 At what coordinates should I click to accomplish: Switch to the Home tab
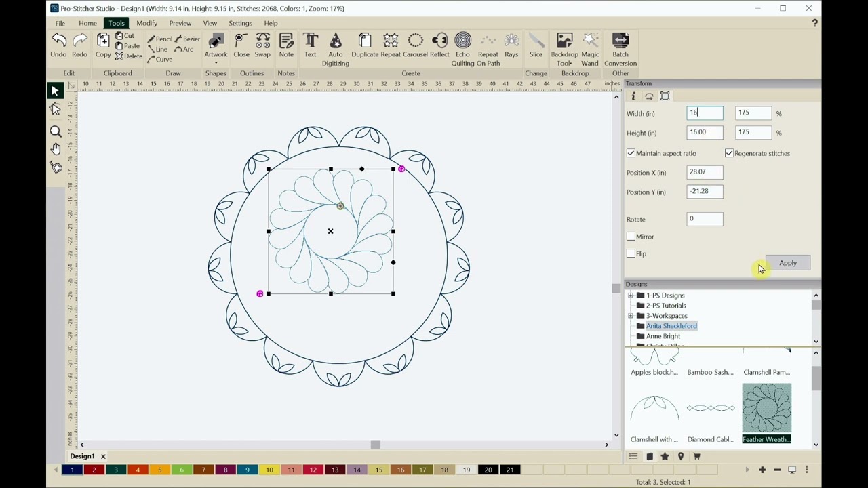tap(87, 23)
